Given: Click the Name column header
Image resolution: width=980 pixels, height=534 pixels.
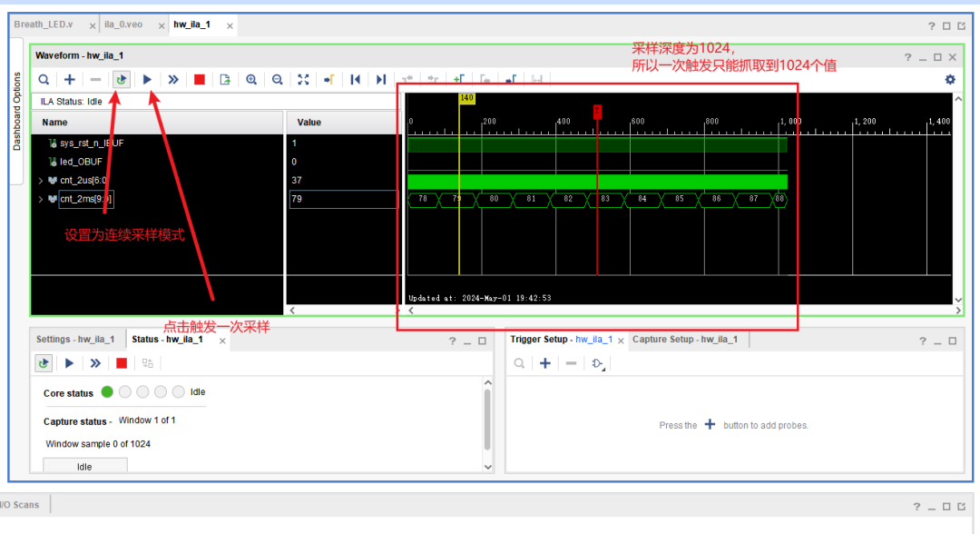Looking at the screenshot, I should click(158, 123).
